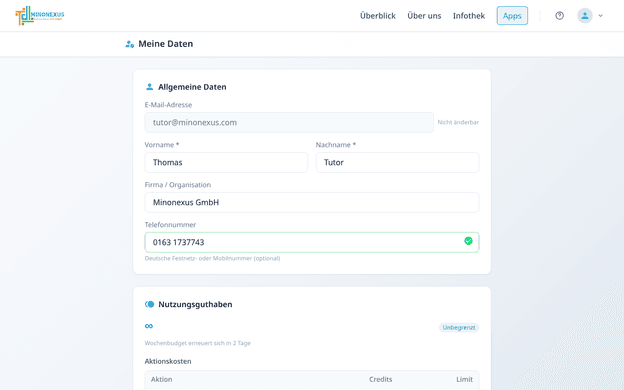Expand the account menu chevron
Image resolution: width=624 pixels, height=390 pixels.
click(601, 16)
